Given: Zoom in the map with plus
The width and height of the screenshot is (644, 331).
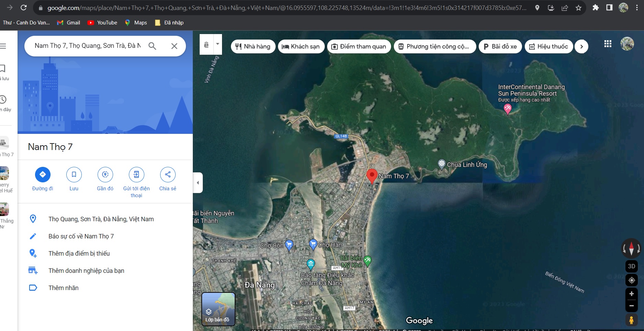Looking at the screenshot, I should [x=631, y=294].
